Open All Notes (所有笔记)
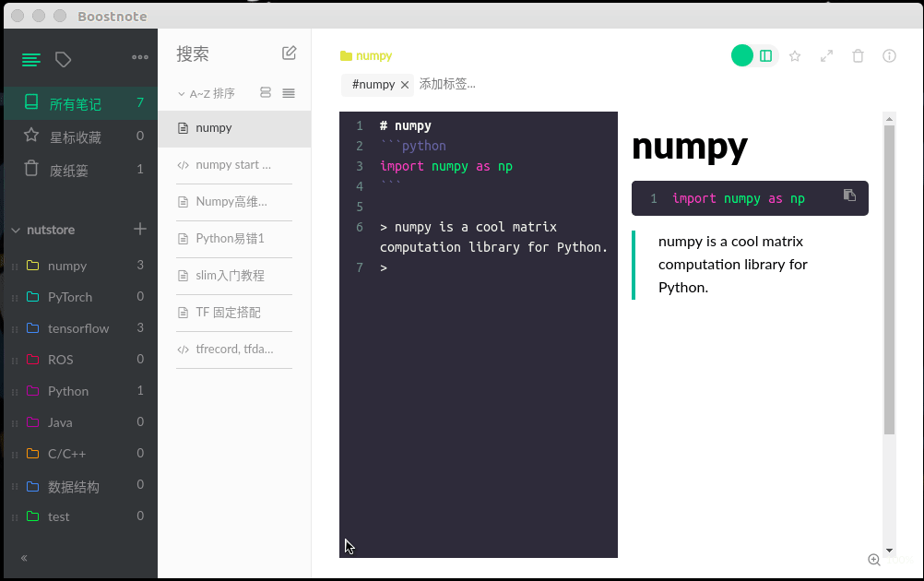The height and width of the screenshot is (581, 924). coord(81,103)
